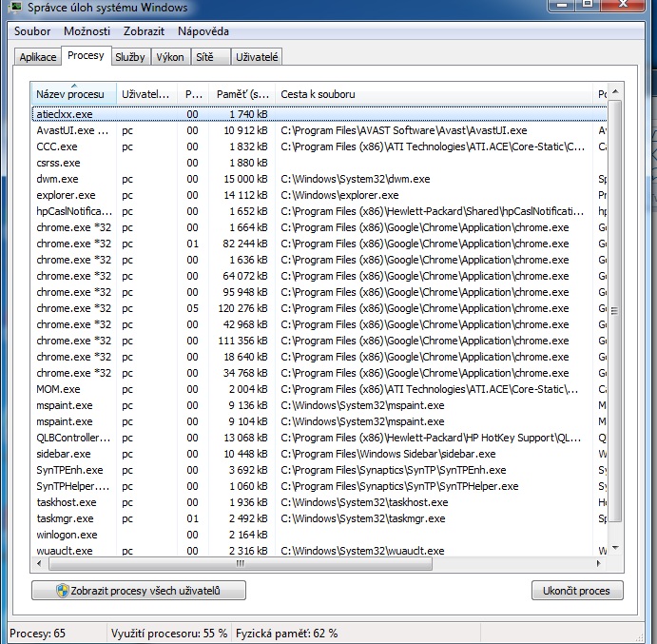Viewport: 657px width, 644px height.
Task: Select mspaint.exe using 9 104 kB
Action: tap(319, 421)
